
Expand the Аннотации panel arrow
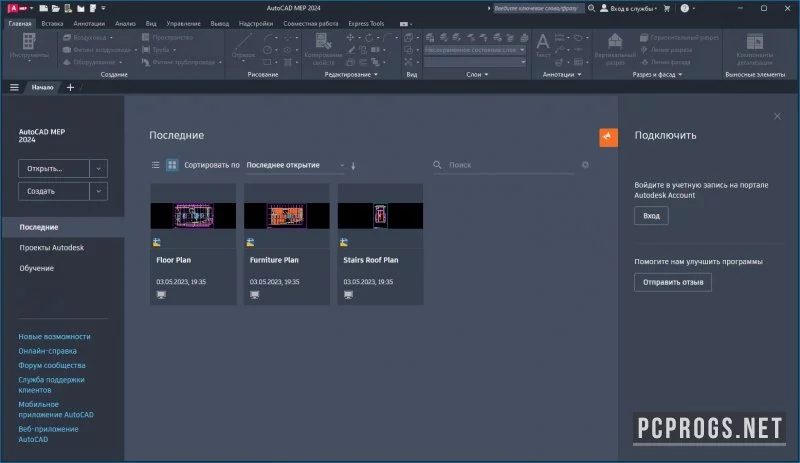click(580, 75)
